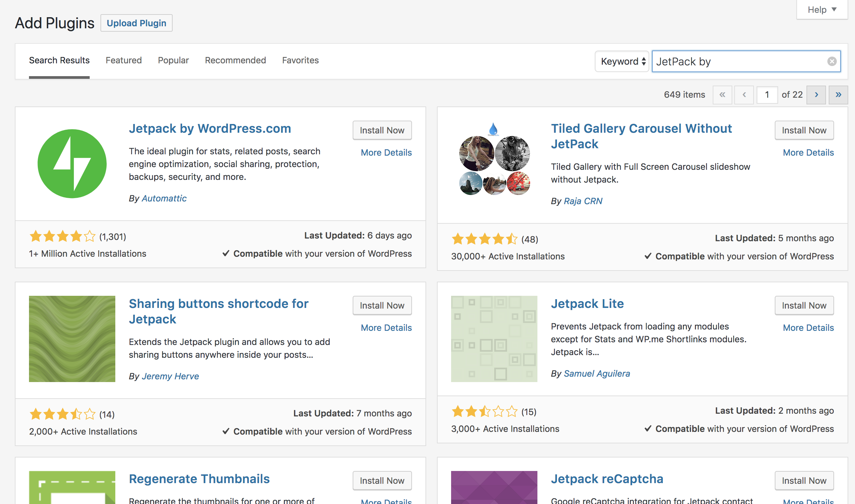The width and height of the screenshot is (855, 504).
Task: Open More Details for Sharing buttons shortcode
Action: click(x=386, y=328)
